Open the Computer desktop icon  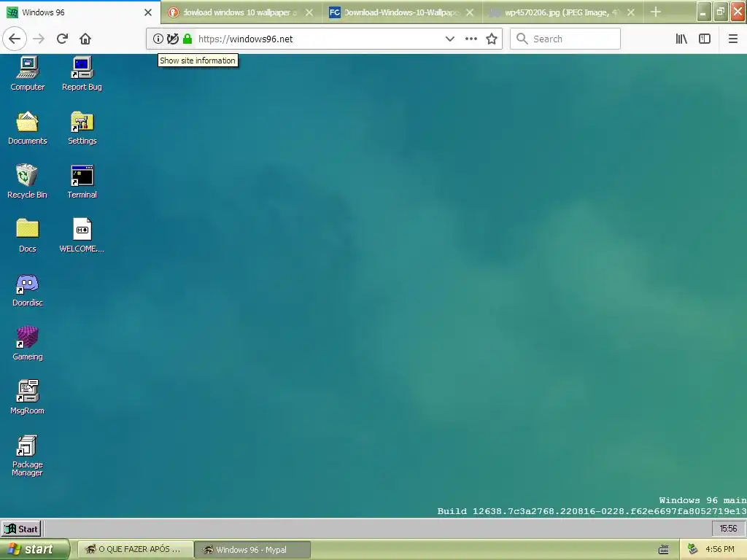point(28,74)
